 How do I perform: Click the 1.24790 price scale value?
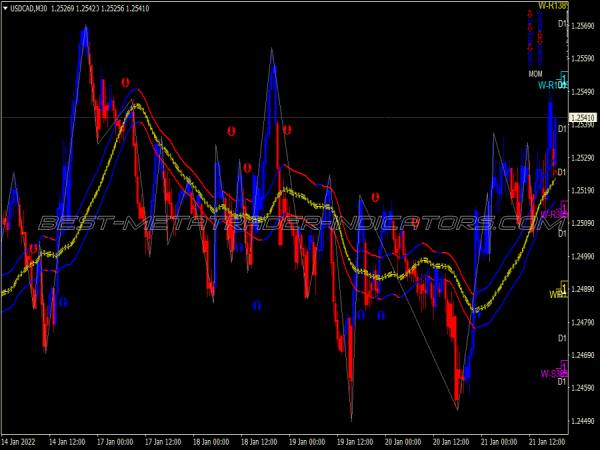[583, 322]
